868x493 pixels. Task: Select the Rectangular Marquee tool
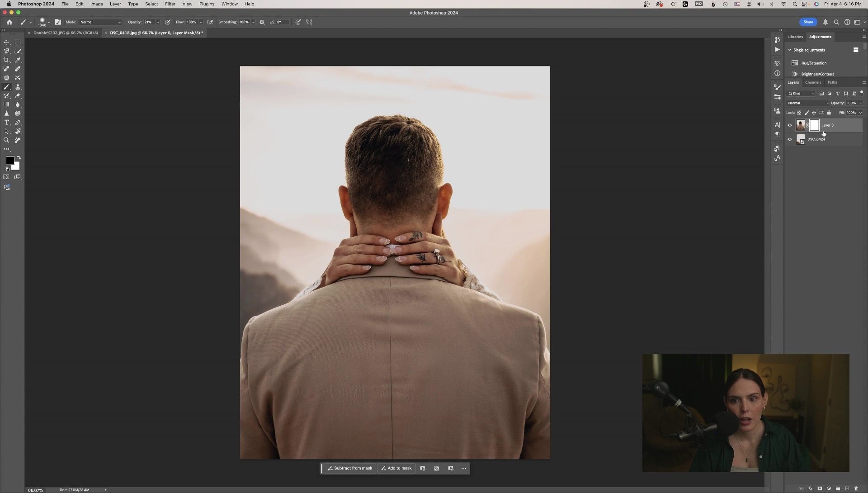(18, 42)
